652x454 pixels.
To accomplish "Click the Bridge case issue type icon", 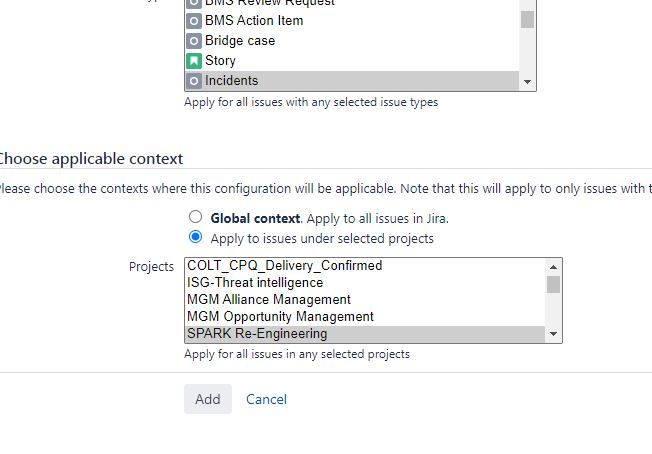I will (194, 41).
